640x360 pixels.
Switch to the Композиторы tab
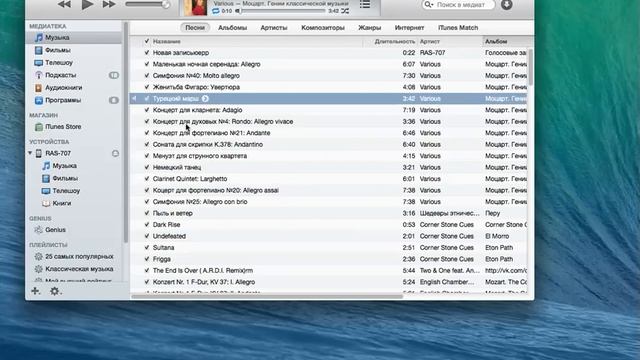click(323, 28)
